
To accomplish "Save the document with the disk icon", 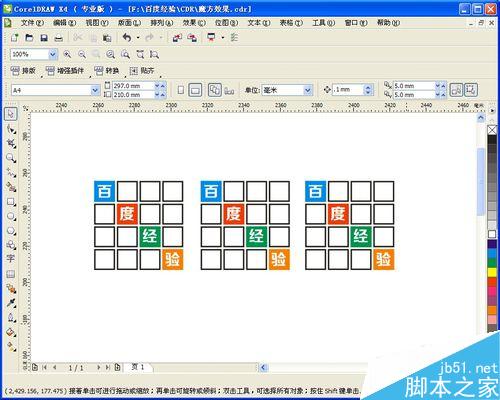I will tap(44, 38).
